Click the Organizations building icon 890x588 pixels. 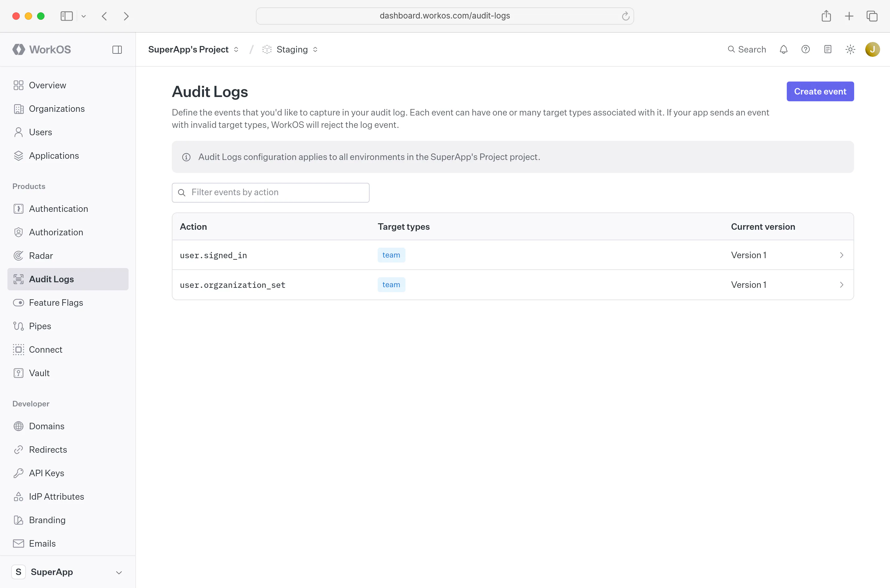point(18,109)
